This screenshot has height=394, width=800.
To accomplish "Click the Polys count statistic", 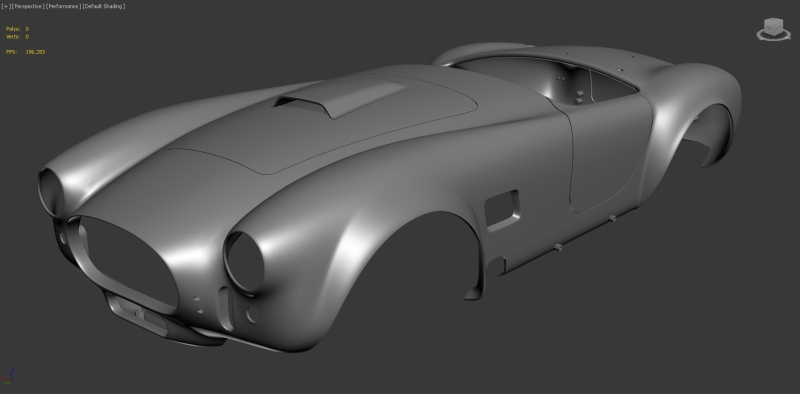I will tap(17, 29).
